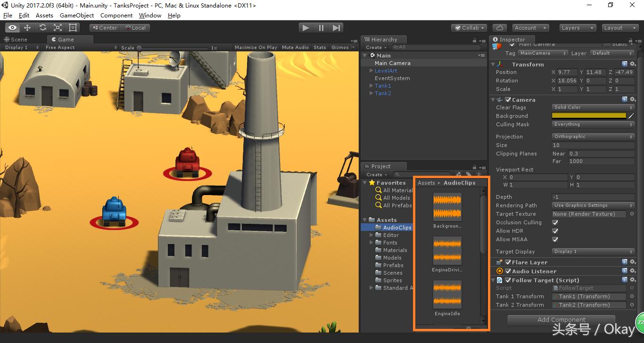Open the GameObject menu
Image resolution: width=644 pixels, height=343 pixels.
76,15
